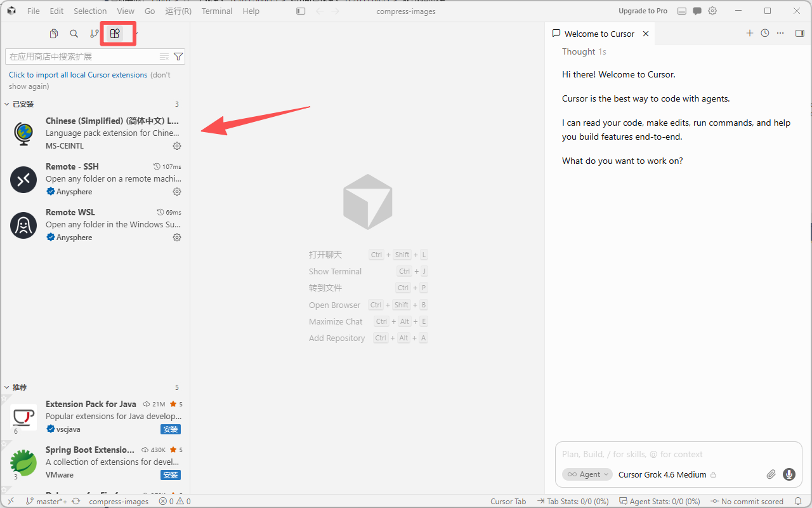Toggle the chat pane icon in title bar
Screen dimensions: 812x508
click(697, 11)
